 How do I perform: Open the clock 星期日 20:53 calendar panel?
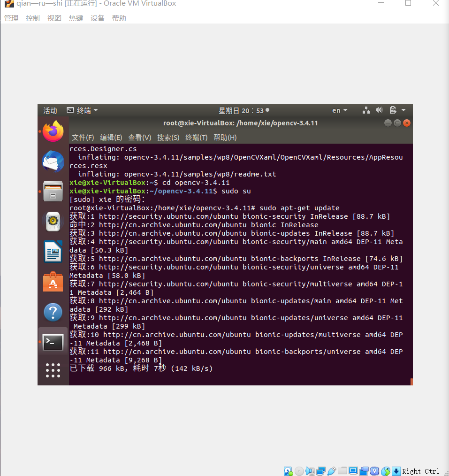point(244,110)
